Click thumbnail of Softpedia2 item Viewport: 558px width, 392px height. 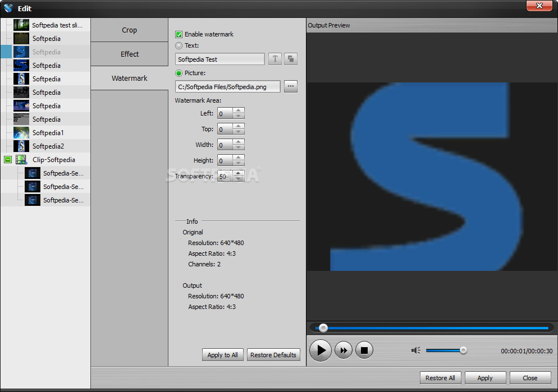point(21,146)
